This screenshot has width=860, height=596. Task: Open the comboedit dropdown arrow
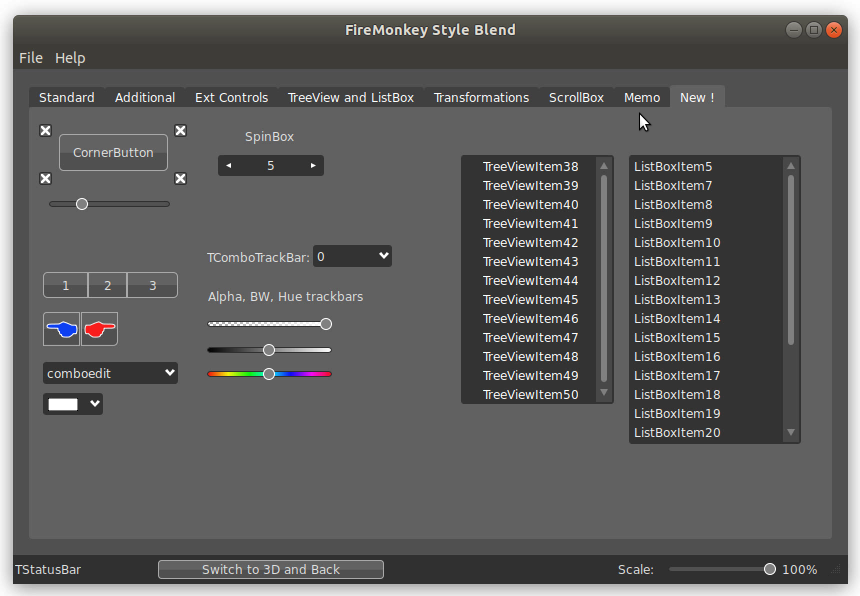point(169,373)
